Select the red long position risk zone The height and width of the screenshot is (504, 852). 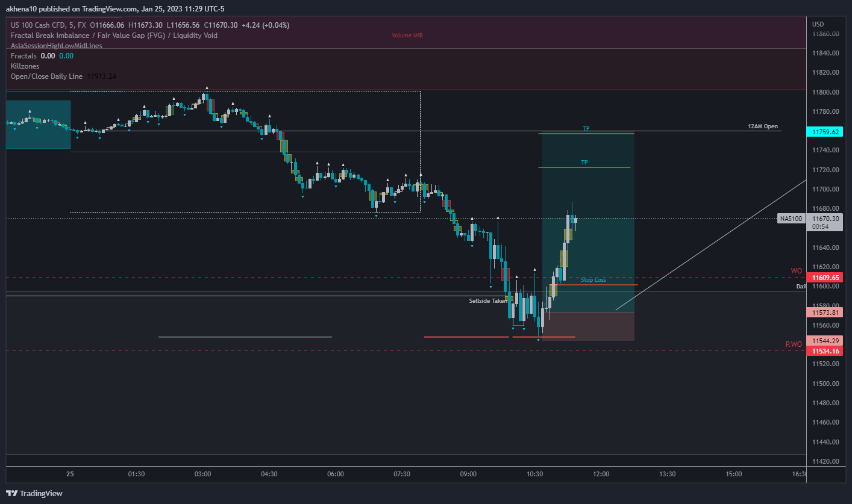tap(588, 326)
